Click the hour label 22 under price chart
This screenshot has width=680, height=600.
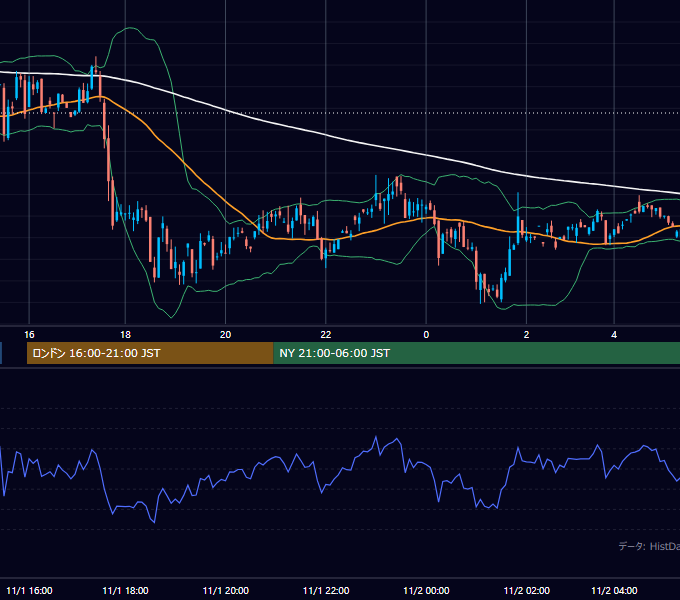point(326,335)
